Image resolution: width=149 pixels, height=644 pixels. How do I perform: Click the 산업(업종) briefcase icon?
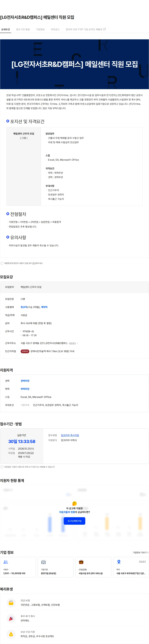click(81, 562)
